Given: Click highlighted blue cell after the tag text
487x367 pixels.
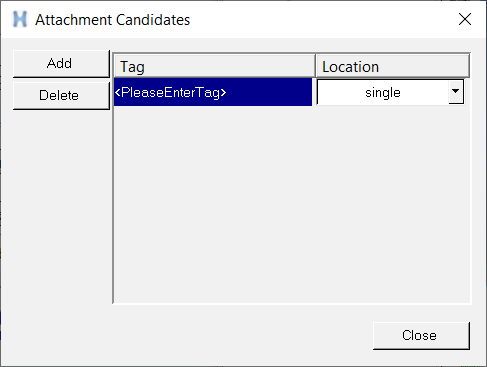Looking at the screenshot, I should tap(269, 92).
